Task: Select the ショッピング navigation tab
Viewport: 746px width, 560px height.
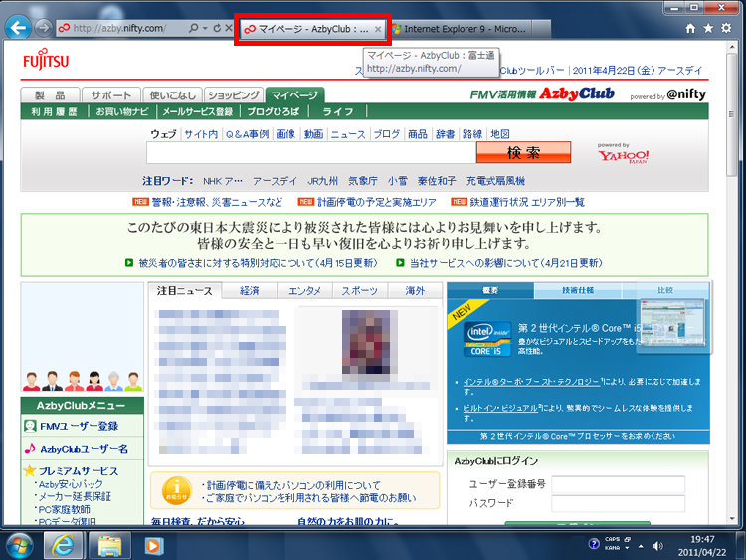Action: pos(234,95)
